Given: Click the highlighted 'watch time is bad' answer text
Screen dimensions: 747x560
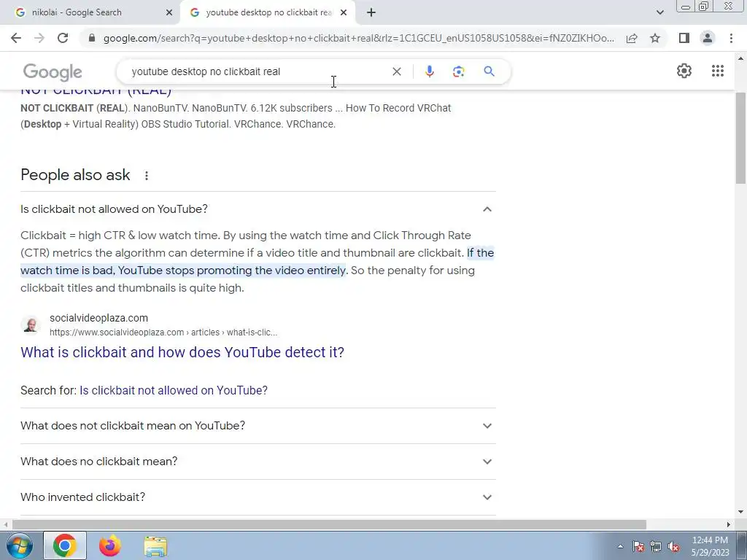Looking at the screenshot, I should (183, 271).
